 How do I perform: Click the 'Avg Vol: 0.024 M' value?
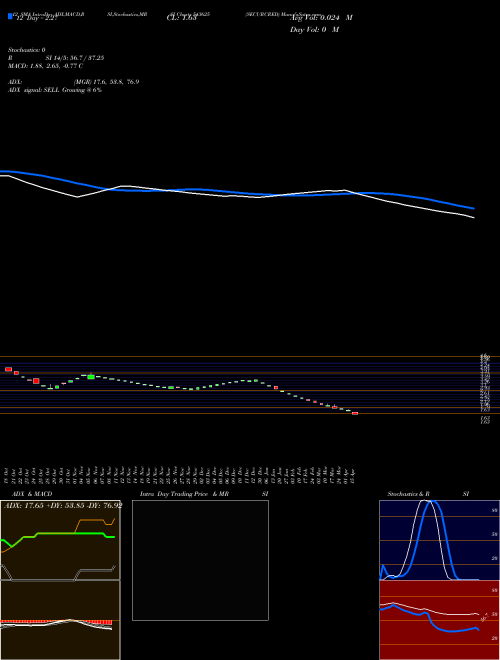tap(321, 18)
